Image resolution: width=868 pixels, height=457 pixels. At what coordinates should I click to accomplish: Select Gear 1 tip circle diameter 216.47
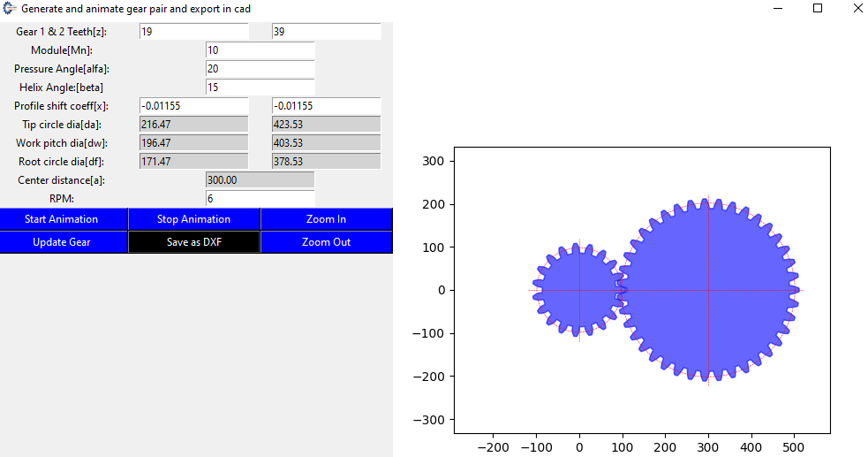pyautogui.click(x=193, y=124)
